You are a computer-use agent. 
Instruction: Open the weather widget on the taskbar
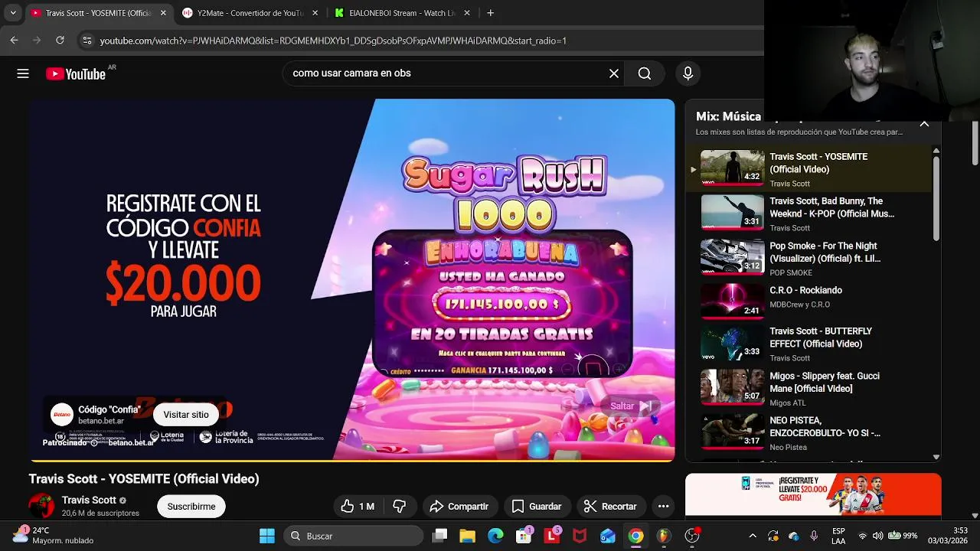click(54, 535)
